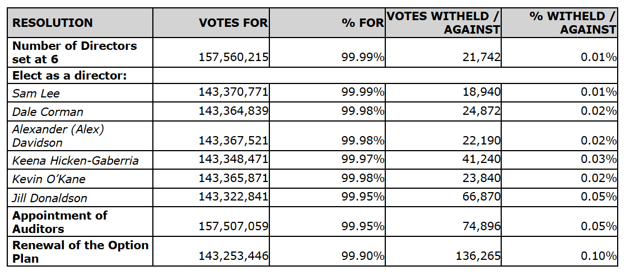Click the 157,560,215 votes for value

[x=234, y=57]
